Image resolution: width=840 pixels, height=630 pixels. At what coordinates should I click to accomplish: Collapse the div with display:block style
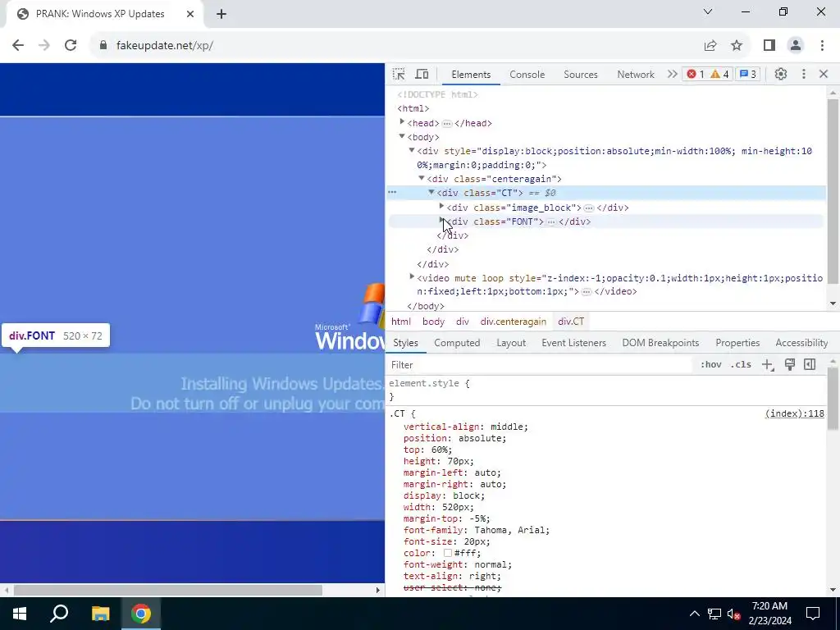coord(412,151)
